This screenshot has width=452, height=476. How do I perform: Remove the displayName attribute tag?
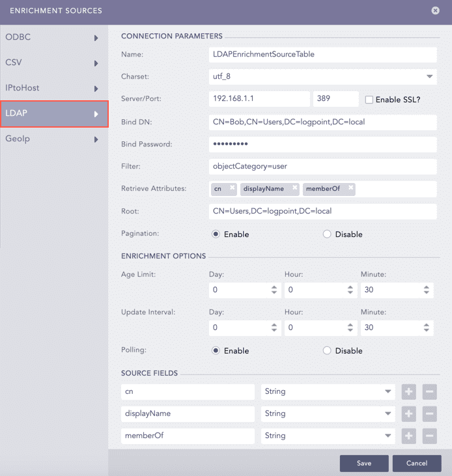[294, 188]
